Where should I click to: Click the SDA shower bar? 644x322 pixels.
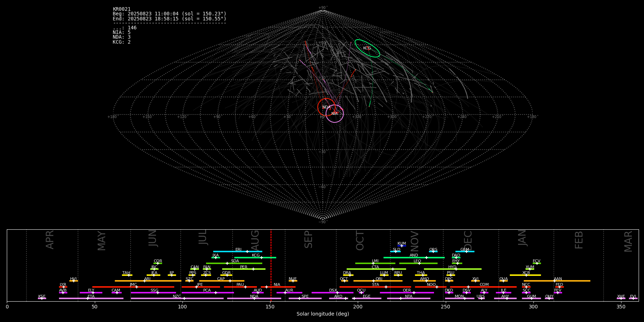pos(234,263)
